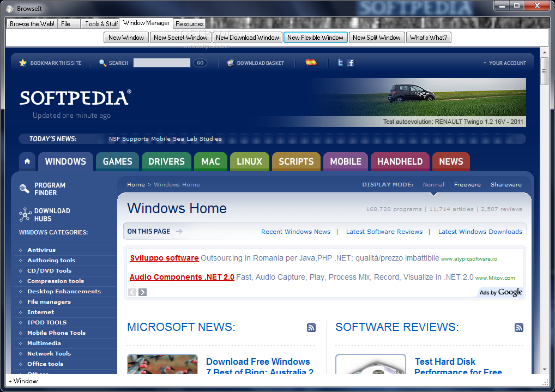This screenshot has height=392, width=555.
Task: Open the Download Free Windows 7 article thumbnail
Action: pyautogui.click(x=162, y=364)
